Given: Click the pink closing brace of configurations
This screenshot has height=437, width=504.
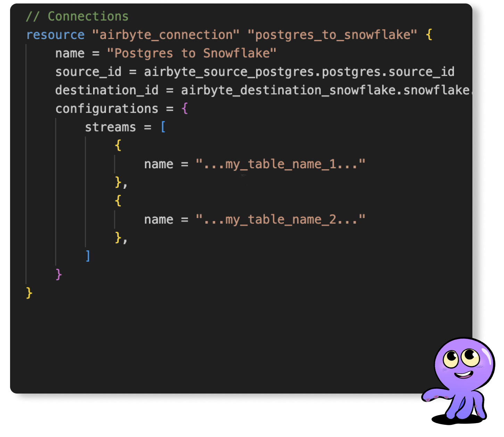Looking at the screenshot, I should tap(59, 274).
